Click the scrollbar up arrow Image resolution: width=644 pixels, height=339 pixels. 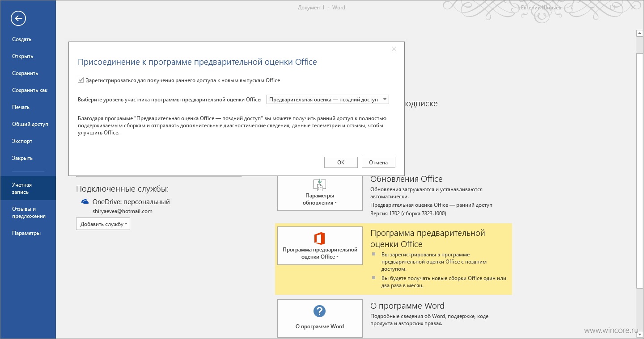tap(640, 33)
